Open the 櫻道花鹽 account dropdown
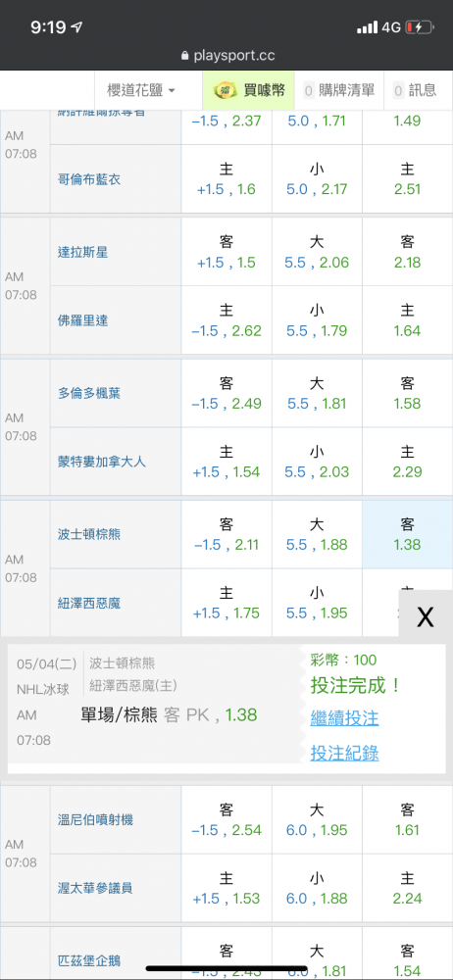Screen dimensions: 453x980 click(141, 90)
